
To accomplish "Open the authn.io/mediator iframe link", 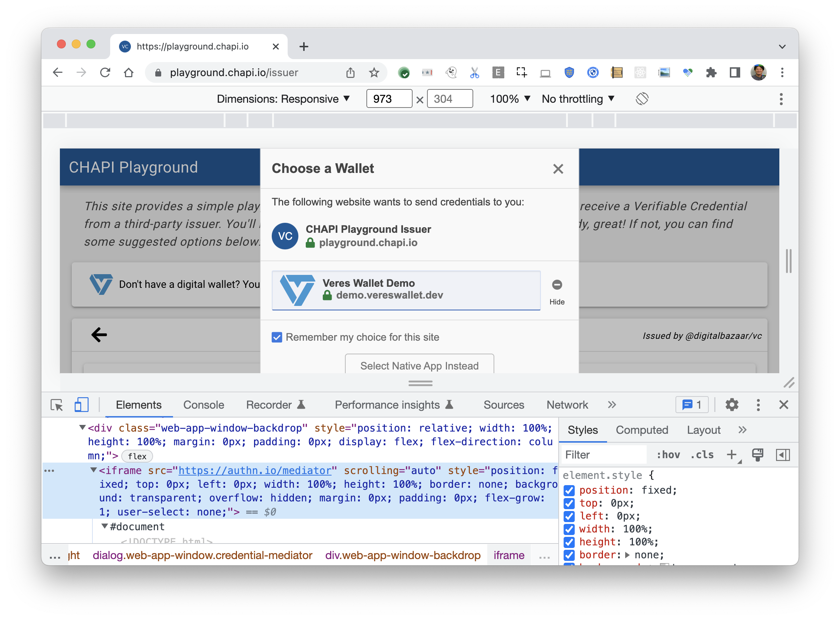I will click(255, 470).
